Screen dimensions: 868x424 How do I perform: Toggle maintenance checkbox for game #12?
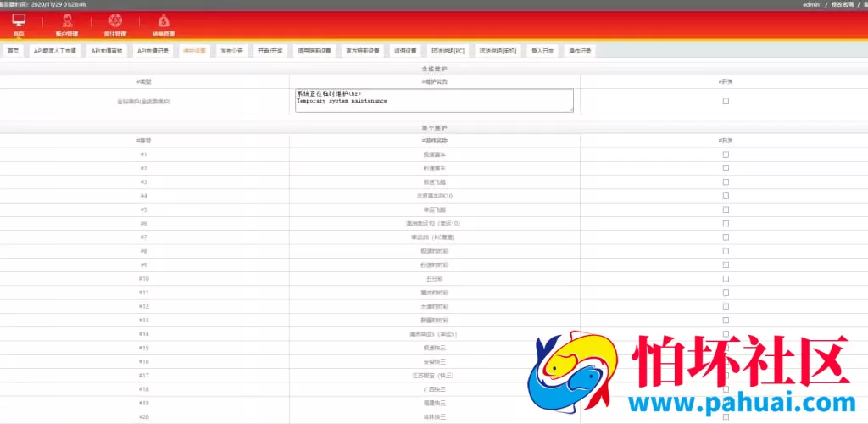[x=726, y=306]
